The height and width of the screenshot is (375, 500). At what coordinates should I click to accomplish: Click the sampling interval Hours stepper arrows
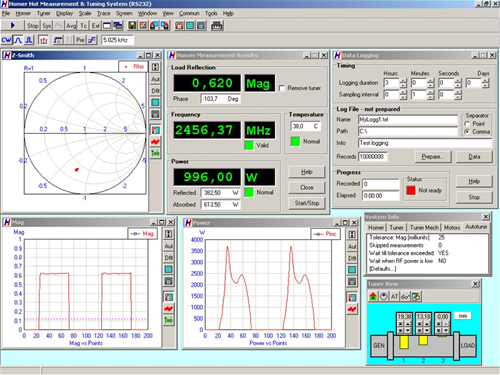[403, 95]
